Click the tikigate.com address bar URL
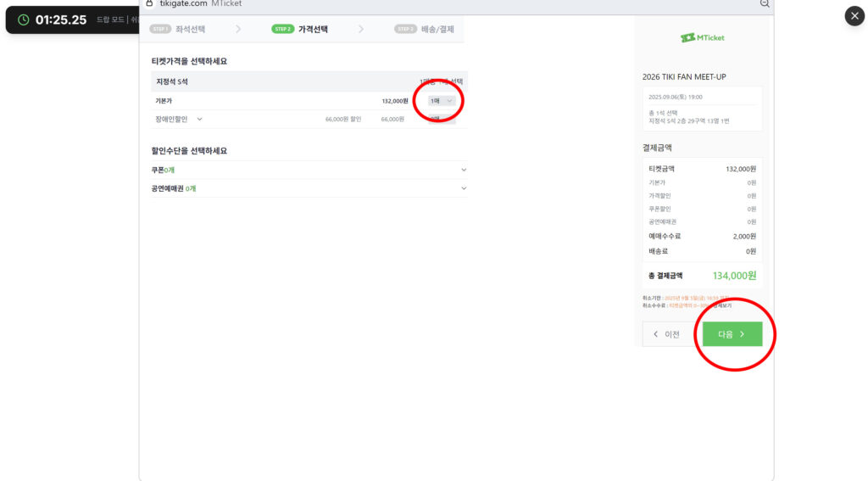 (x=183, y=4)
